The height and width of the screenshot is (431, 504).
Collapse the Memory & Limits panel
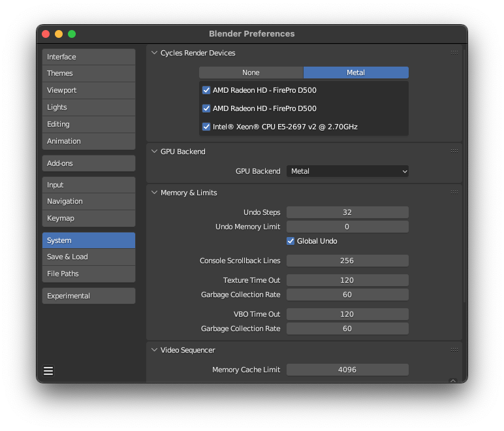(x=154, y=193)
